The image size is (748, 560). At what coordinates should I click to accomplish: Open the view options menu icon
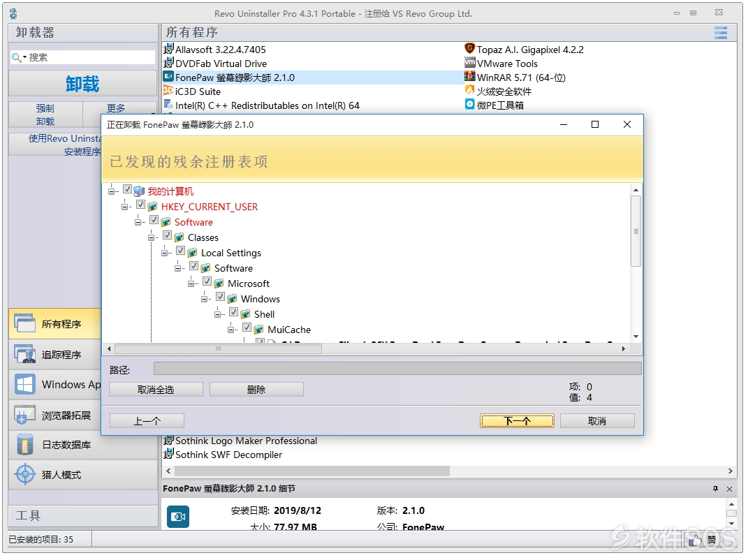pos(721,32)
